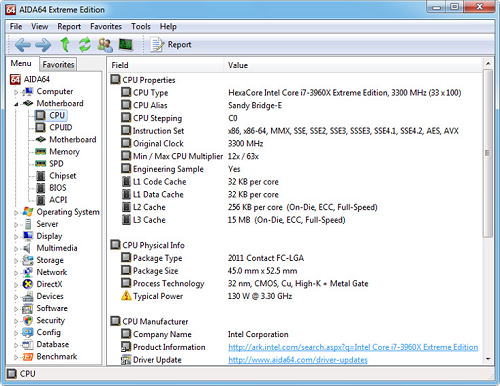
Task: Click the Software icon in tree
Action: click(x=28, y=309)
